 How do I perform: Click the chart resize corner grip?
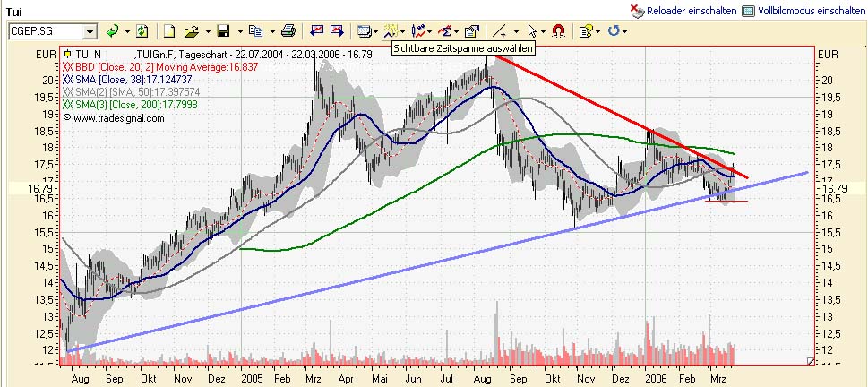(x=811, y=361)
